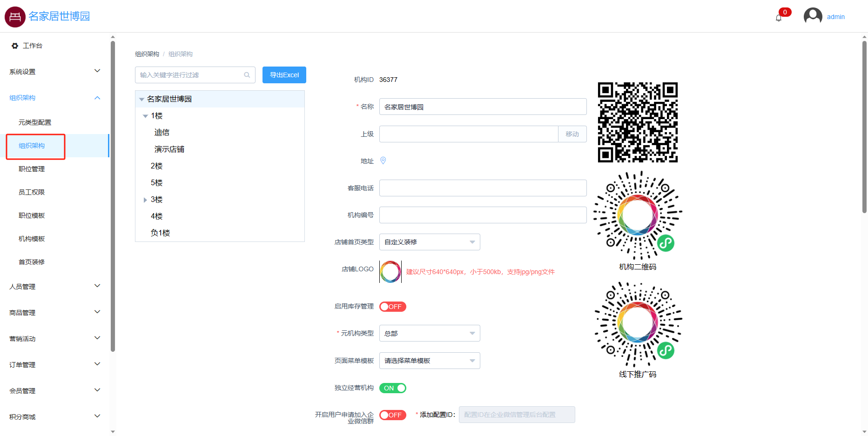
Task: Toggle 开启用户申请加入企业微信群 switch
Action: click(x=393, y=415)
